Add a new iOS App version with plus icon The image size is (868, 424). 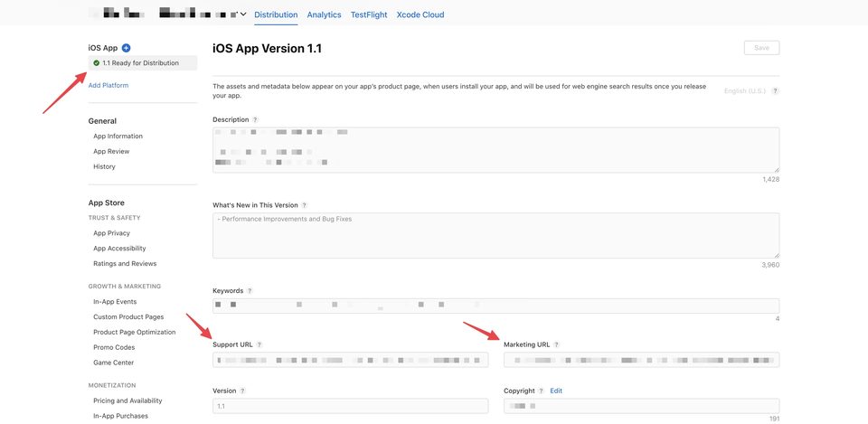coord(127,48)
